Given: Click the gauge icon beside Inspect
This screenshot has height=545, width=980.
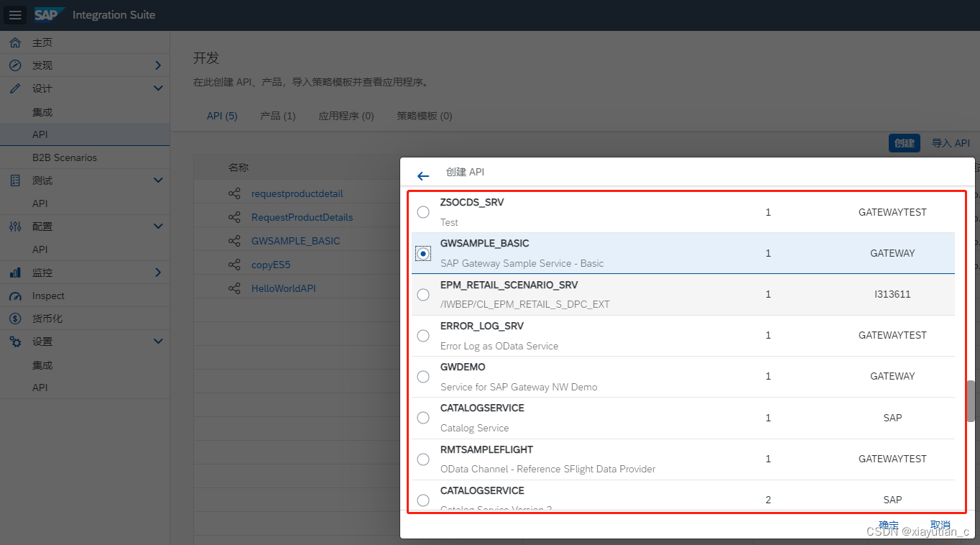Looking at the screenshot, I should point(15,296).
